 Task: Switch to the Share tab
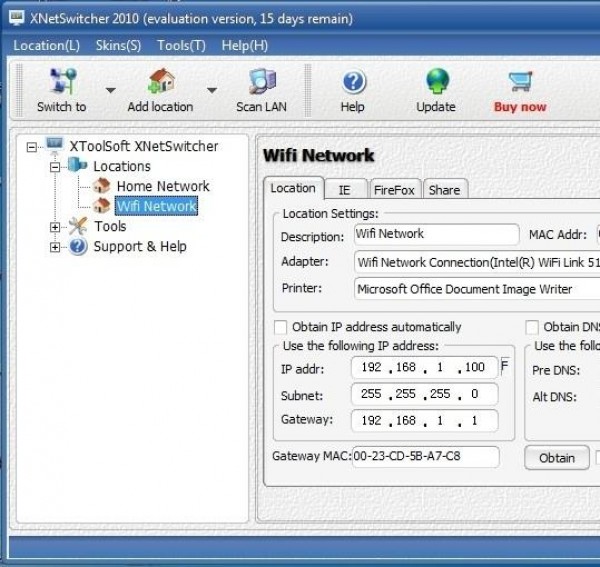pyautogui.click(x=445, y=190)
